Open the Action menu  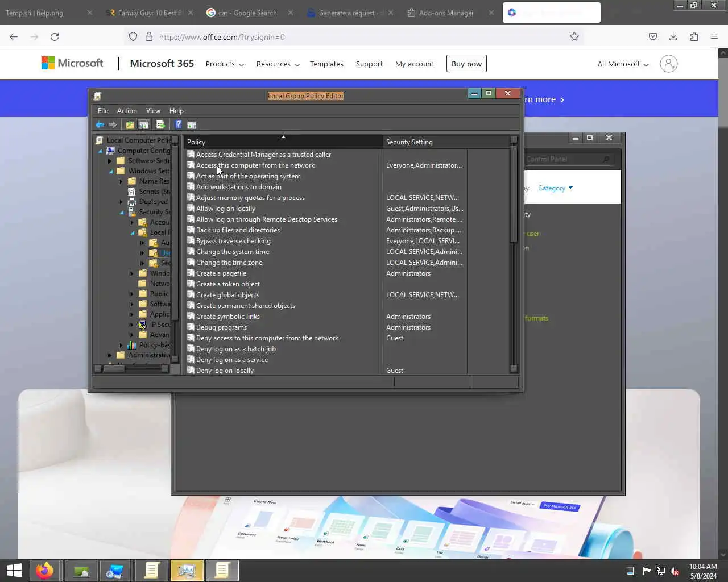pyautogui.click(x=127, y=111)
